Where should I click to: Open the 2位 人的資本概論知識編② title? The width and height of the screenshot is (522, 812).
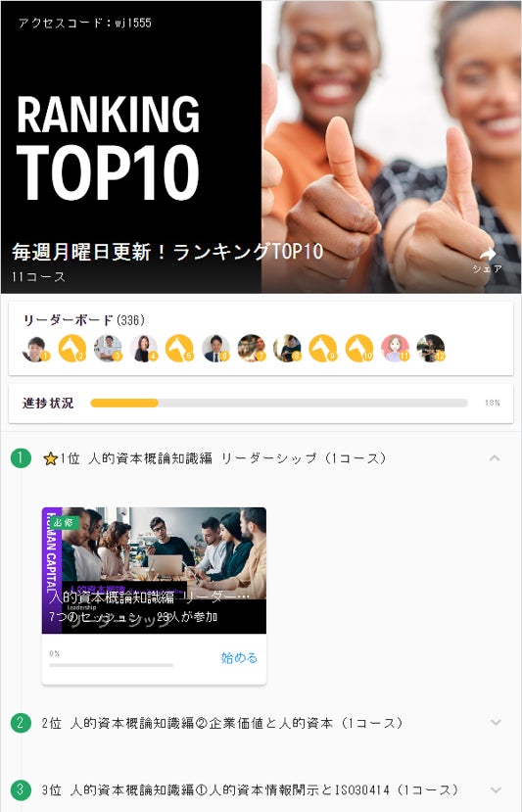pos(222,723)
